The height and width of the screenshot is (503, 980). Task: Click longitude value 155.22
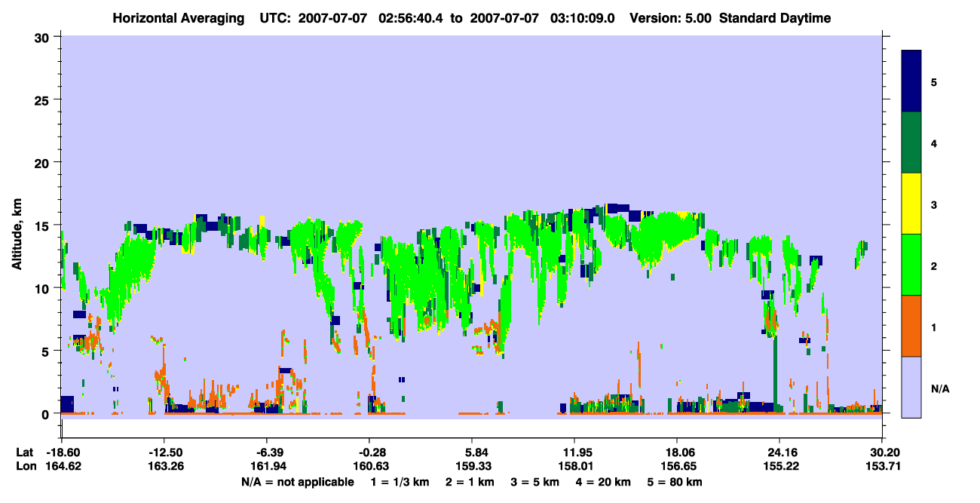pos(779,466)
